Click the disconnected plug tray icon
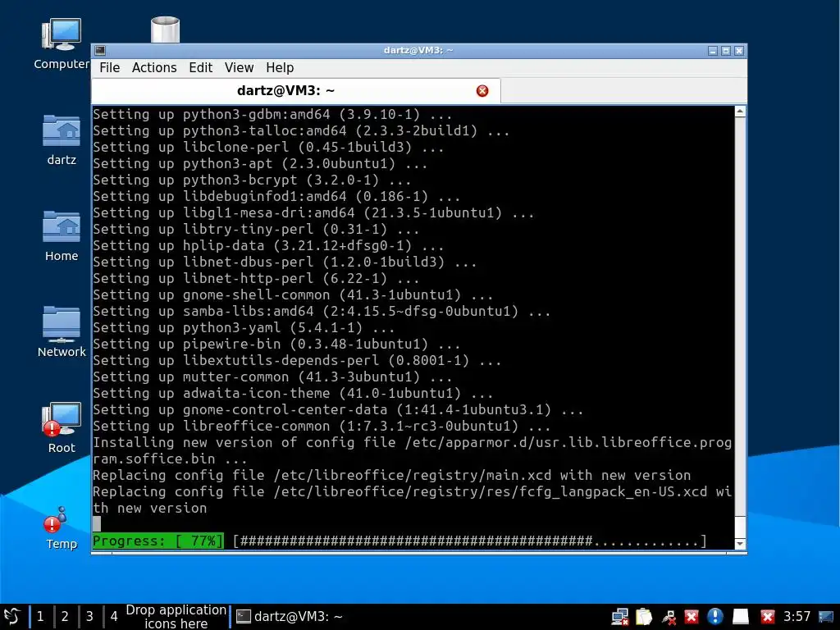This screenshot has height=630, width=840. 669,617
